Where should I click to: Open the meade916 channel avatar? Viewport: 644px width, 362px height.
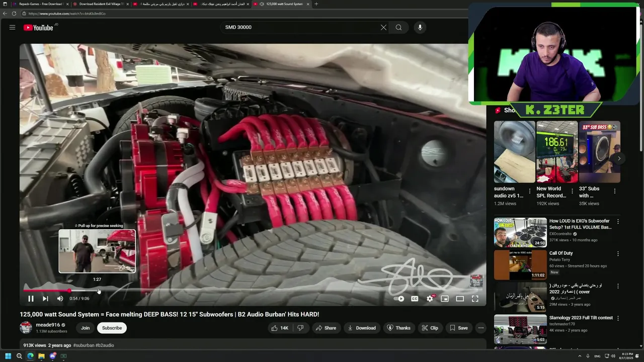point(26,328)
